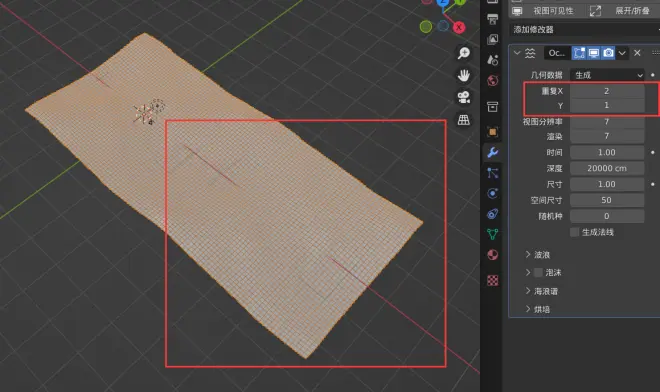Toggle the camera view icon

[x=464, y=98]
